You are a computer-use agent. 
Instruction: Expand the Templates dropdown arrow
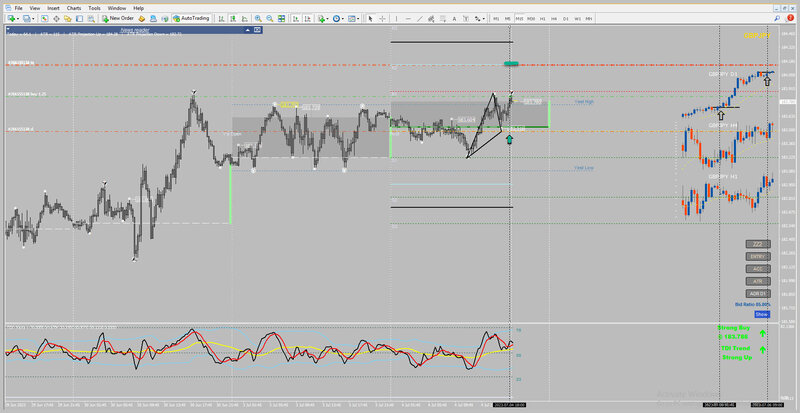point(358,18)
